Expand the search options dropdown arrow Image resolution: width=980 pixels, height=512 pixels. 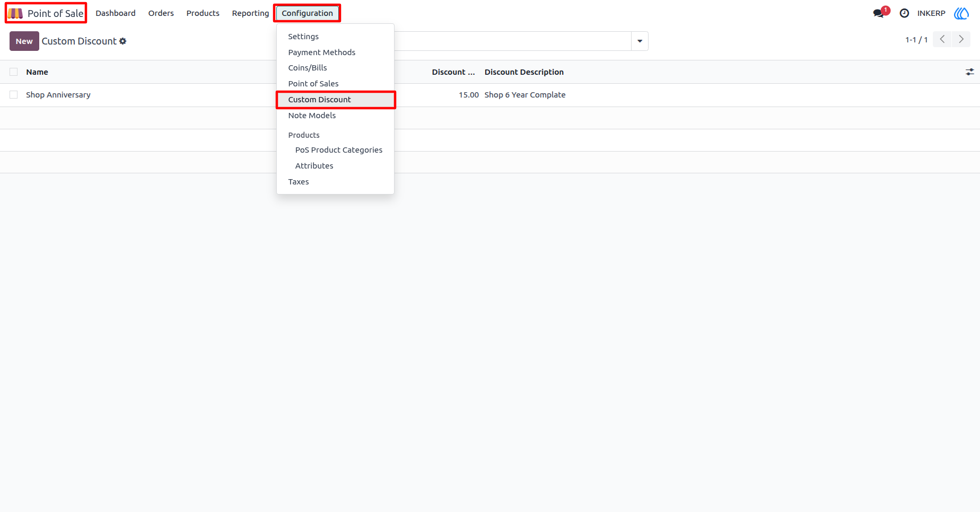point(640,41)
